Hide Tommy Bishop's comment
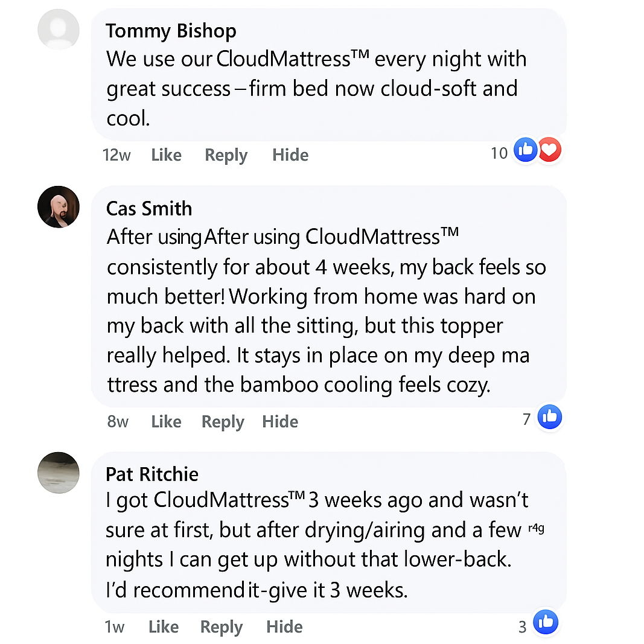The image size is (644, 644). [x=290, y=155]
